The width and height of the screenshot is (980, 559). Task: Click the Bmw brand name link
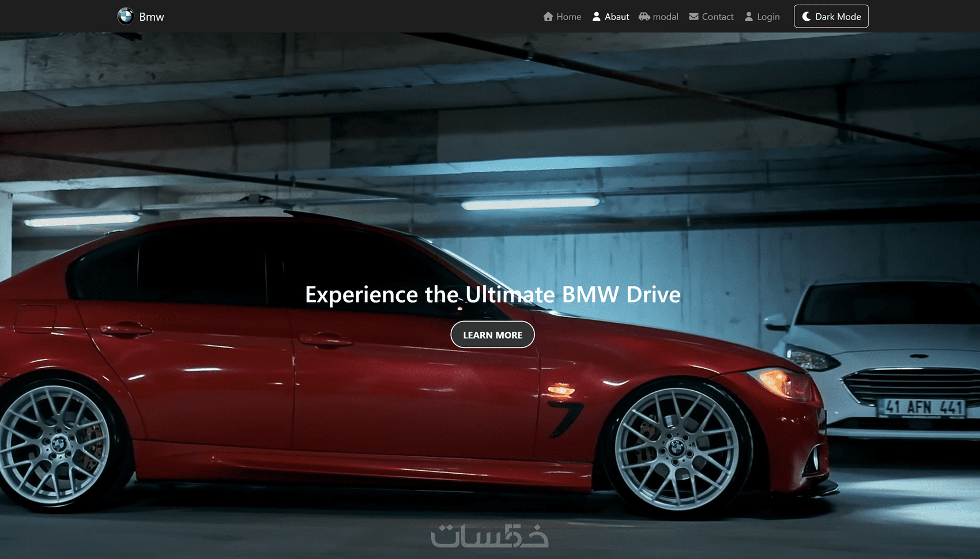tap(152, 17)
